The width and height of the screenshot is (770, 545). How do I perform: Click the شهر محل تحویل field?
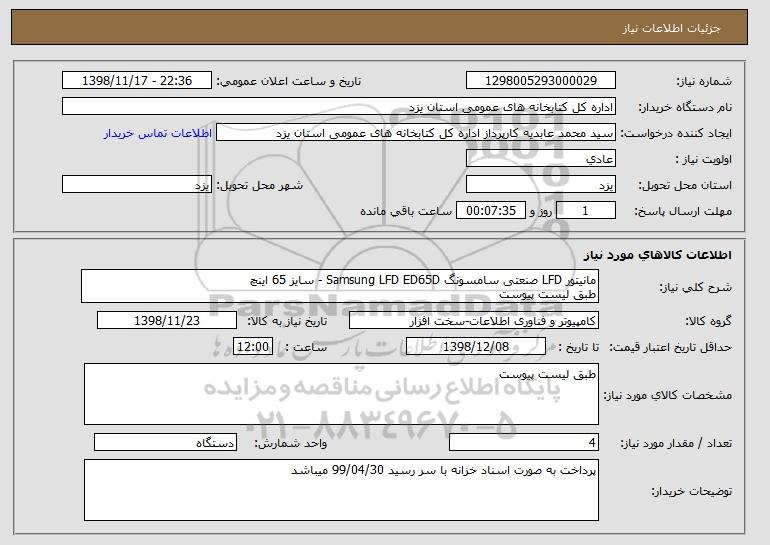click(x=137, y=185)
